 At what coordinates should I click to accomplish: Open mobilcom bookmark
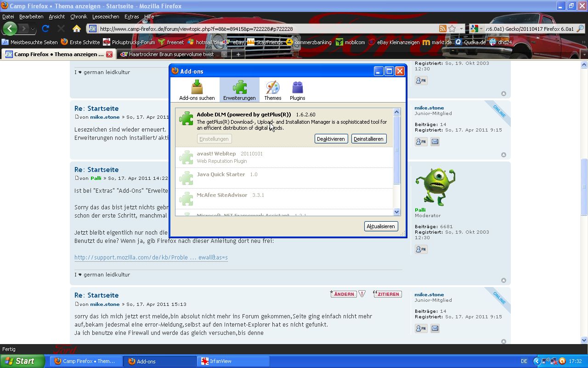tap(351, 42)
